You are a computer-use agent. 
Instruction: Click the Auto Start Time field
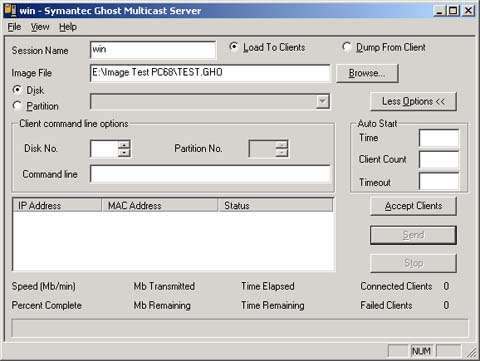pyautogui.click(x=439, y=138)
